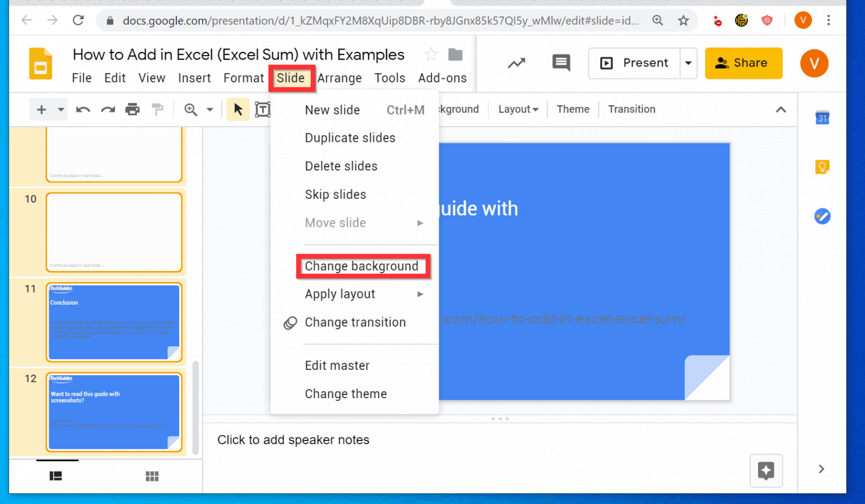Screen dimensions: 865x504
Task: Open Google Tasks from the side panel
Action: click(x=822, y=216)
